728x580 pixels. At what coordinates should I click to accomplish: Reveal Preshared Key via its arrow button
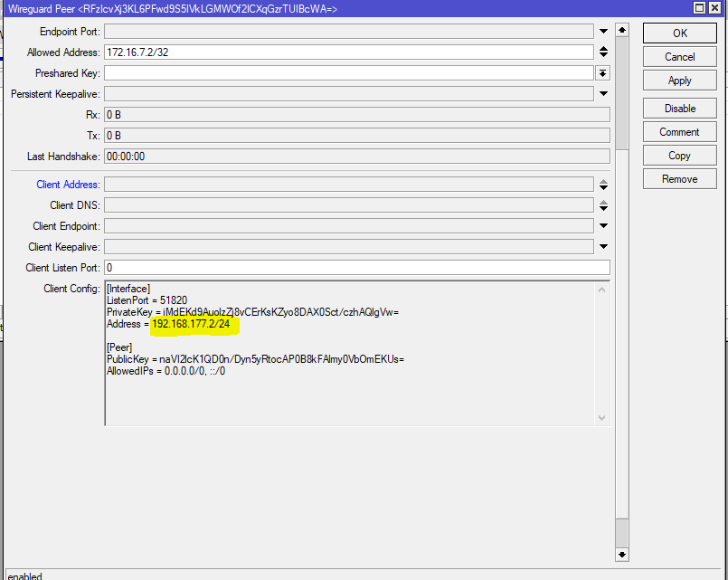tap(602, 73)
